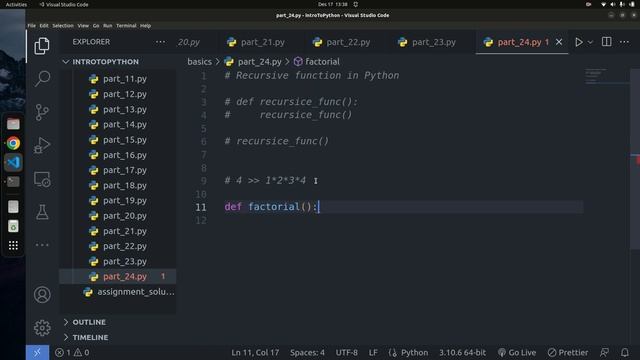Open the File menu
Screen dimensions: 640x360
pyautogui.click(x=31, y=26)
